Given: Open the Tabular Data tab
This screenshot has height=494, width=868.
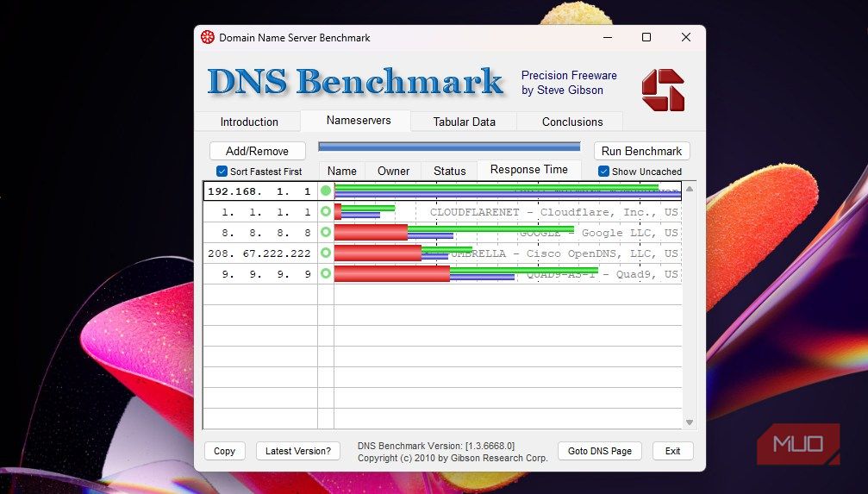Looking at the screenshot, I should 464,122.
